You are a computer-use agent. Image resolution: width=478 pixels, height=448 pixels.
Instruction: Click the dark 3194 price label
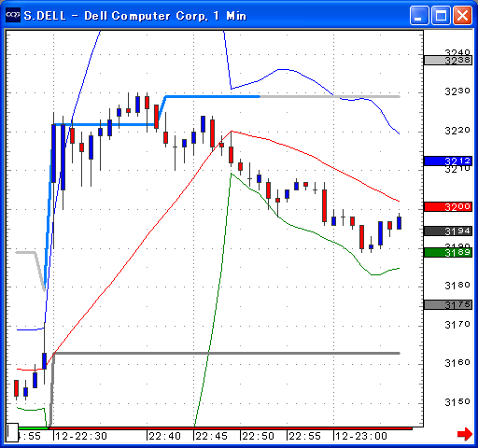pos(448,231)
